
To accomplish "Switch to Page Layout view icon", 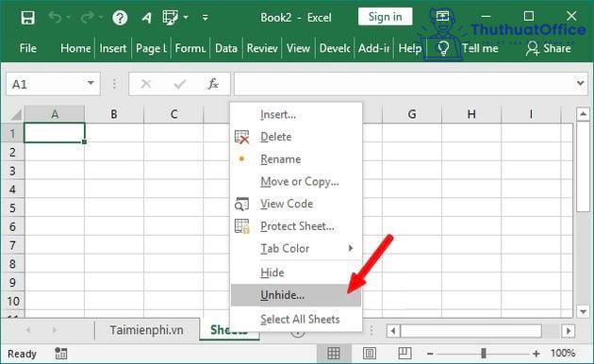I will (x=370, y=353).
